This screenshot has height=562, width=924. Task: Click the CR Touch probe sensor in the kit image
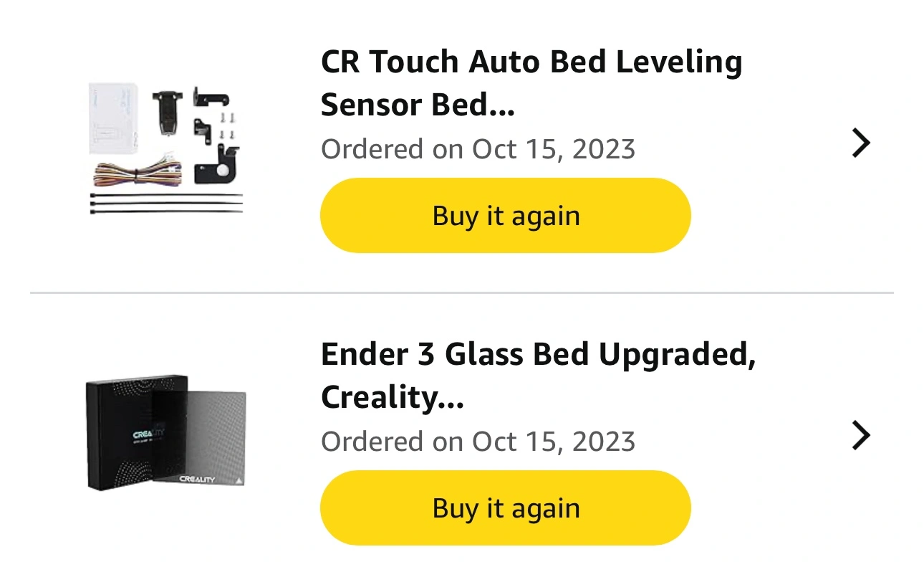(167, 113)
